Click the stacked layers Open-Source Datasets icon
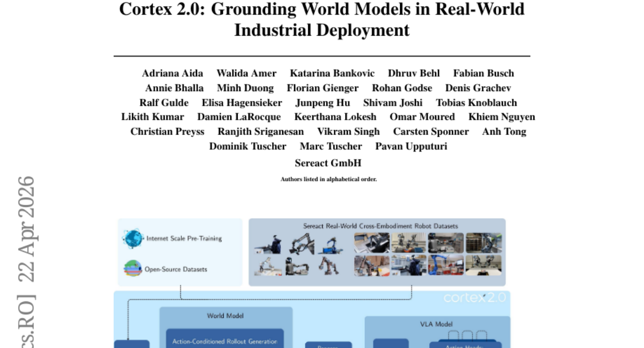Screen dimensions: 644x348 click(x=133, y=269)
